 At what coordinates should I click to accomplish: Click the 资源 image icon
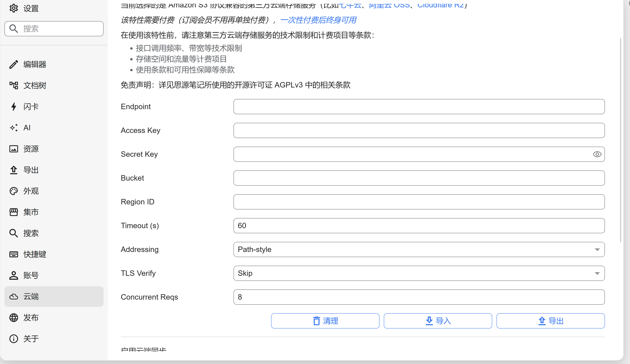click(x=14, y=149)
